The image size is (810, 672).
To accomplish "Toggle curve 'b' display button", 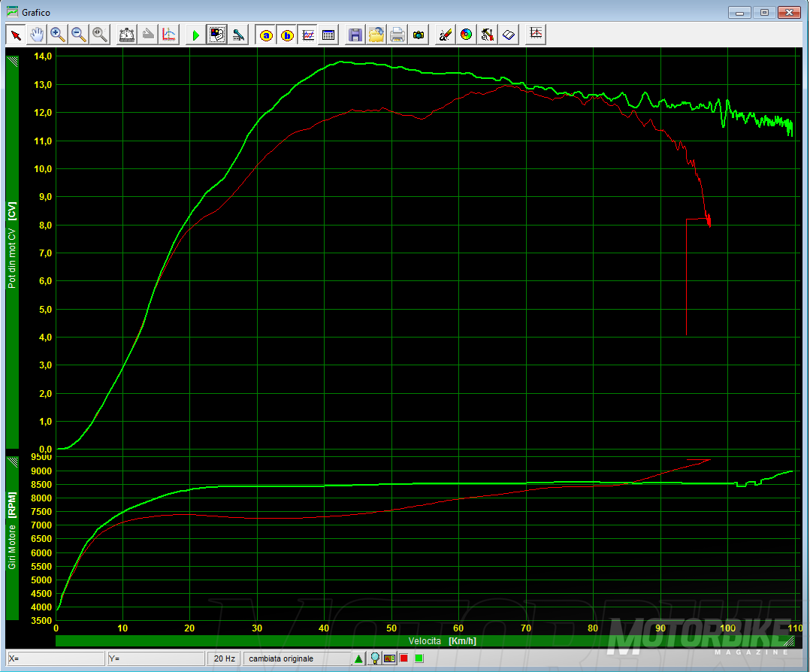I will point(287,35).
